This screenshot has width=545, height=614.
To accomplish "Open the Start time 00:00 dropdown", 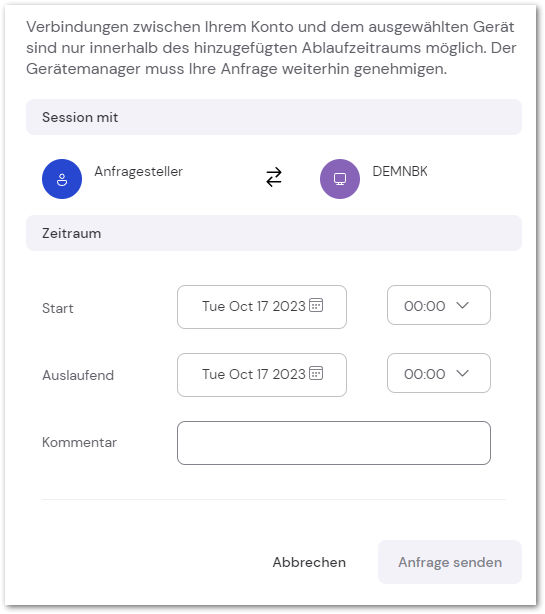I will 439,305.
